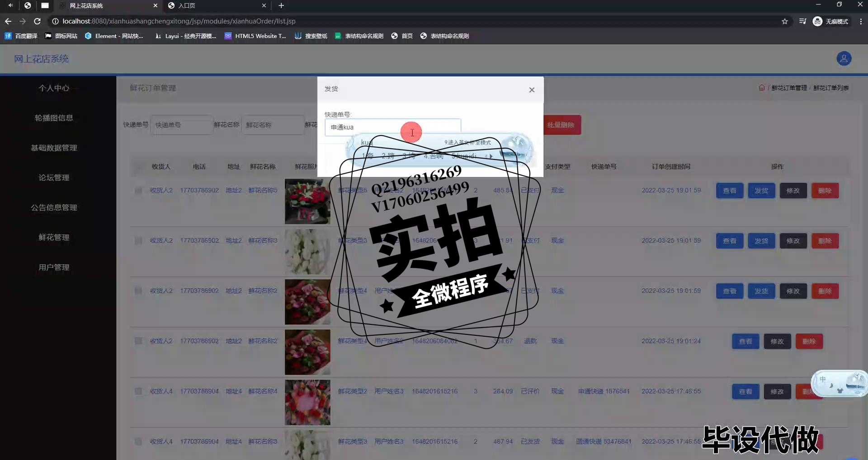Open 论坛管理 in the sidebar
This screenshot has width=868, height=460.
[54, 178]
